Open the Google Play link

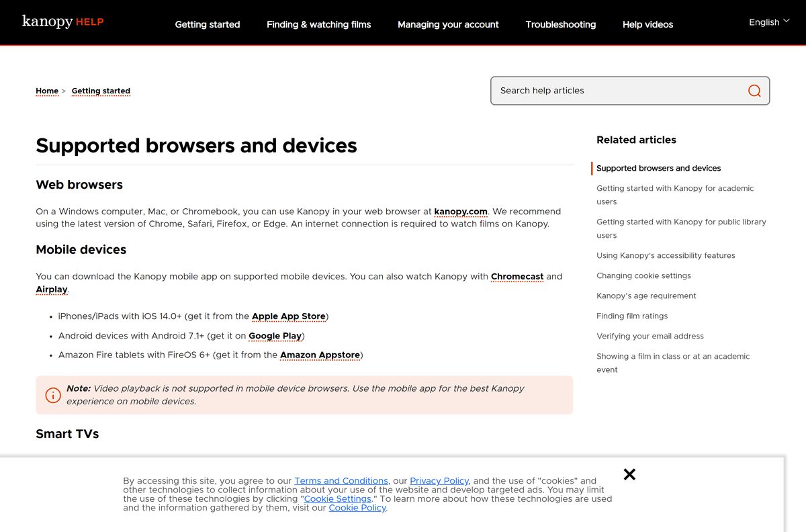pos(275,336)
